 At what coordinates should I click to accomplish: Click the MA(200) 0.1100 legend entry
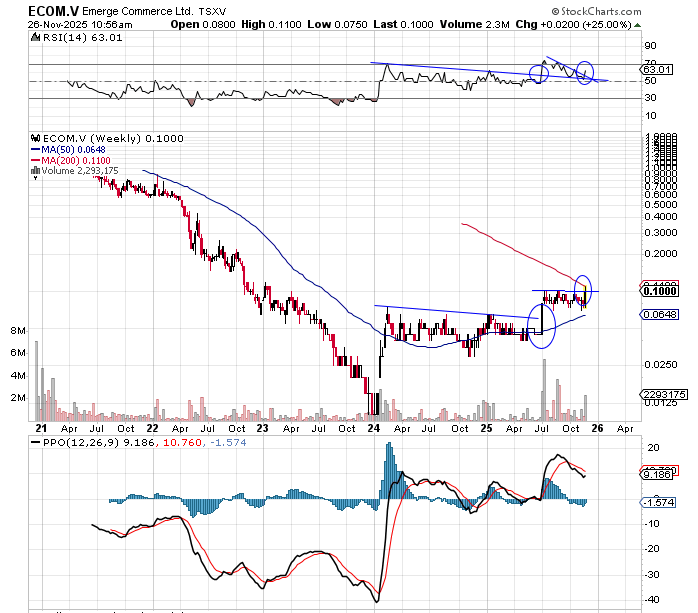(x=71, y=160)
